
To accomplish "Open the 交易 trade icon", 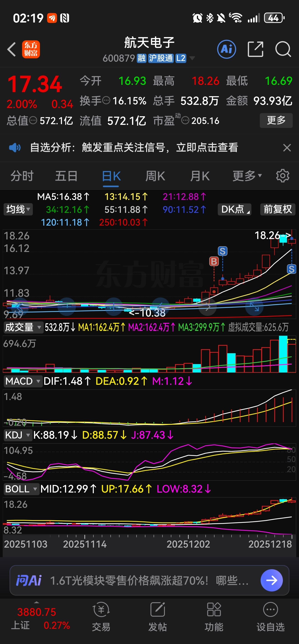I will [101, 616].
